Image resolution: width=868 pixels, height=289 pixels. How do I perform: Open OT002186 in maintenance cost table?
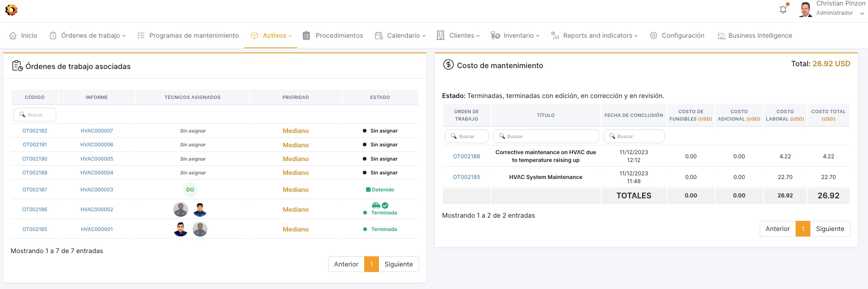coord(466,156)
